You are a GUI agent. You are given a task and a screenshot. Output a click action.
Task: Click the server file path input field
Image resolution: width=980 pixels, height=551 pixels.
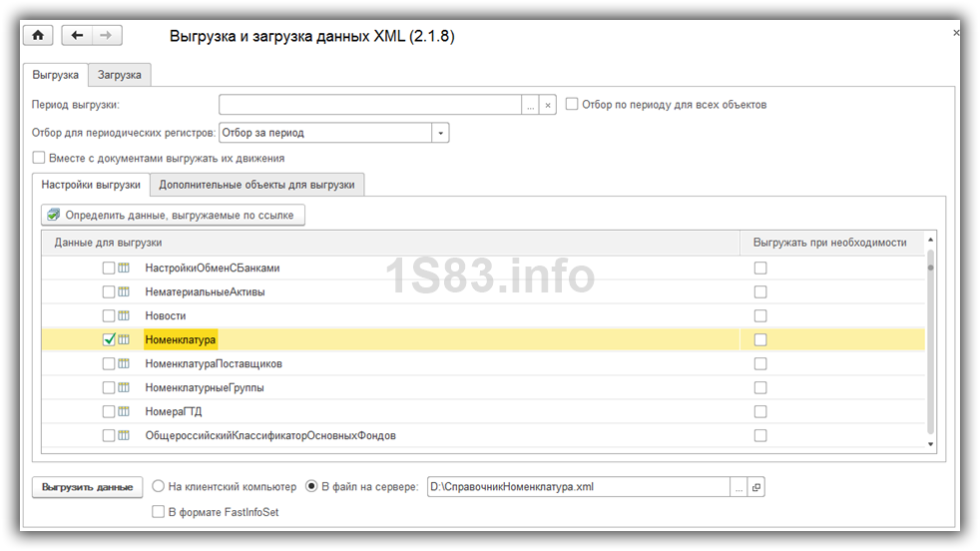tap(577, 487)
